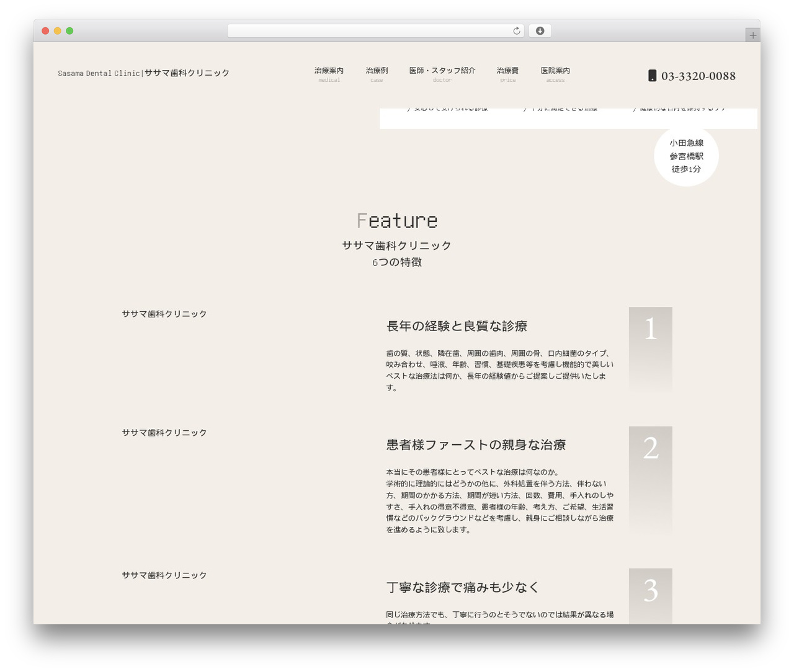The height and width of the screenshot is (672, 794).
Task: Open the 治療案内 medical menu
Action: coord(329,74)
